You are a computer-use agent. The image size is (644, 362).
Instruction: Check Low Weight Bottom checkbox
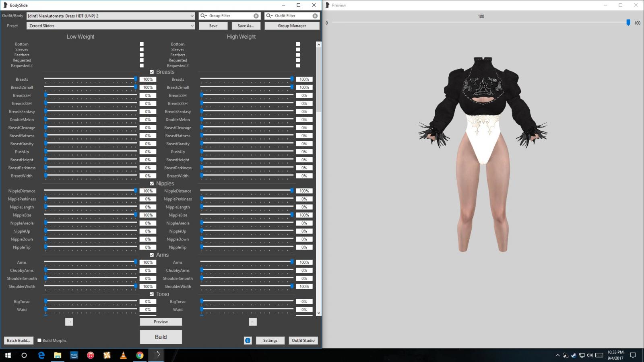tap(142, 44)
